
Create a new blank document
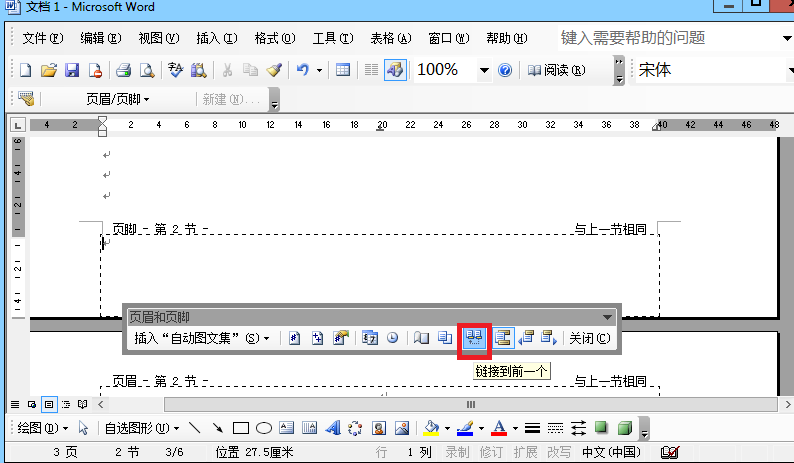[x=25, y=70]
